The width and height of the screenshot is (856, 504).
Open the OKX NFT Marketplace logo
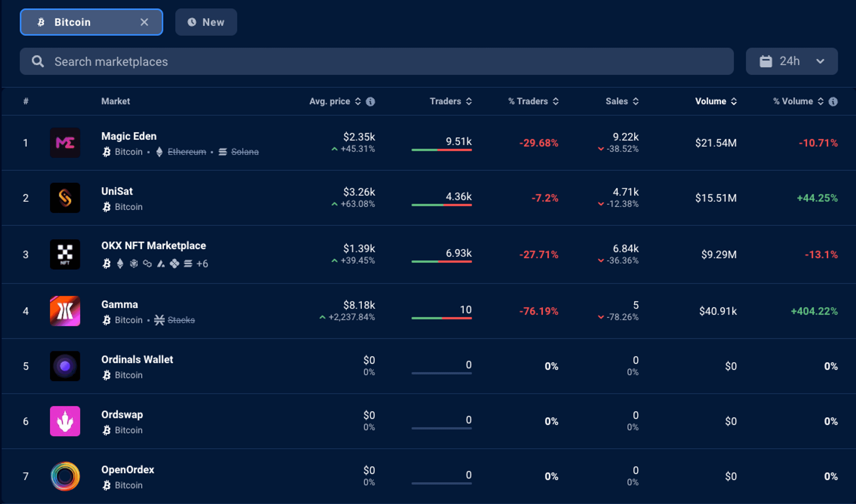pos(65,254)
